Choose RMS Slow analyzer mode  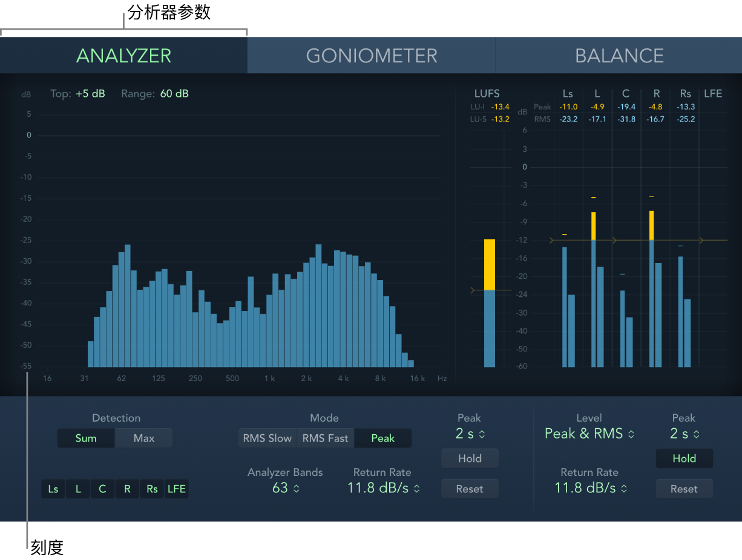point(267,438)
